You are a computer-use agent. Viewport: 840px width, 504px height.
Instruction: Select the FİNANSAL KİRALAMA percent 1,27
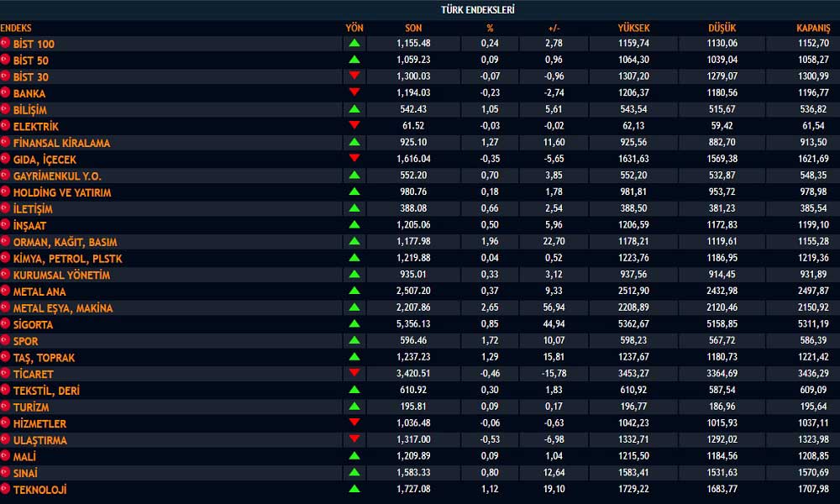[490, 142]
